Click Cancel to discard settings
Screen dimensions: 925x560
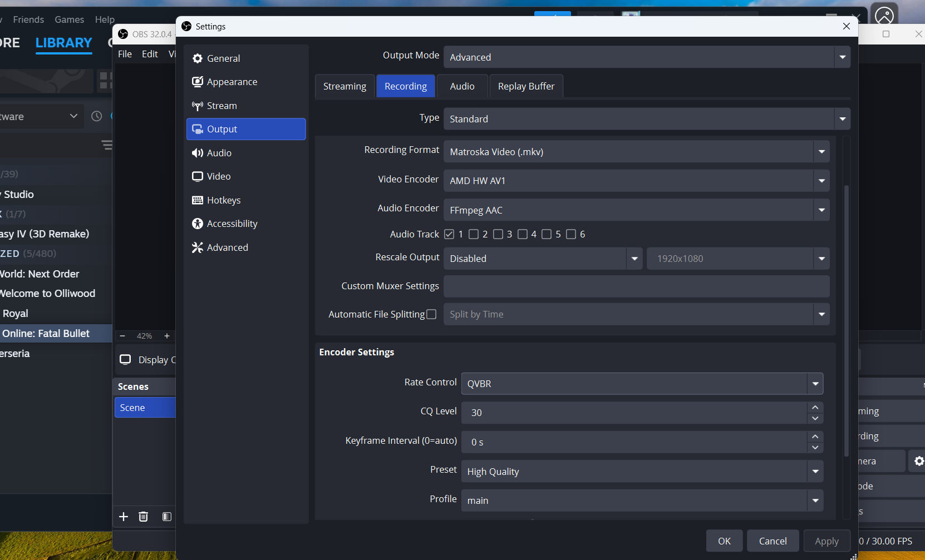pos(773,541)
